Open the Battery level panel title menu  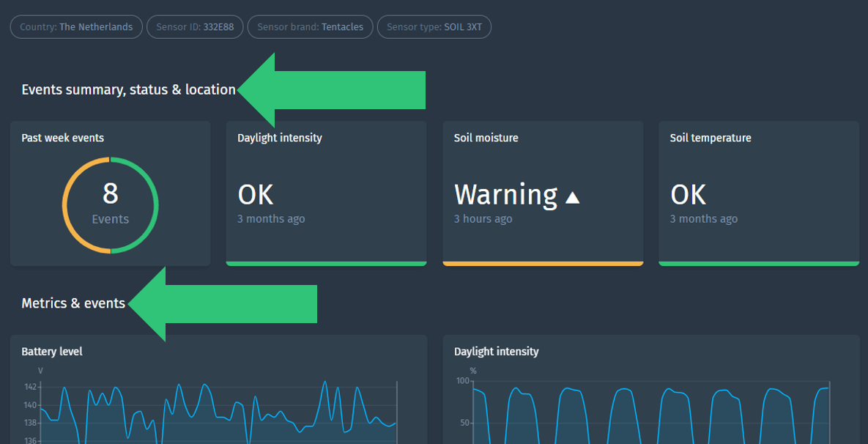(52, 351)
